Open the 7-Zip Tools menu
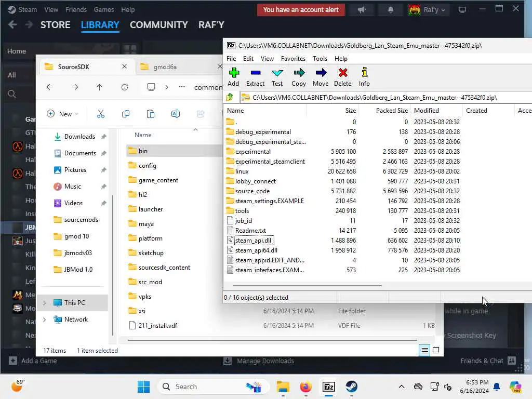 [x=320, y=59]
